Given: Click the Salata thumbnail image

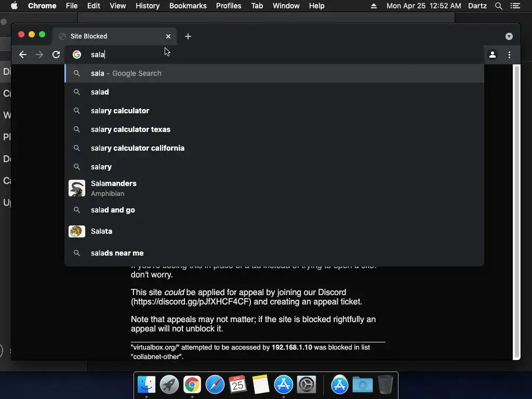Looking at the screenshot, I should (x=77, y=231).
